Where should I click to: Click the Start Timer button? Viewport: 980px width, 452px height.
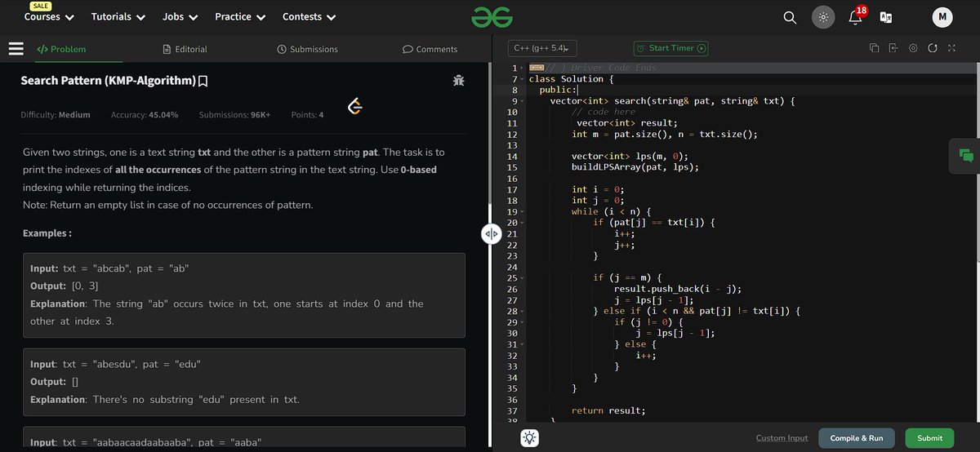pyautogui.click(x=671, y=48)
